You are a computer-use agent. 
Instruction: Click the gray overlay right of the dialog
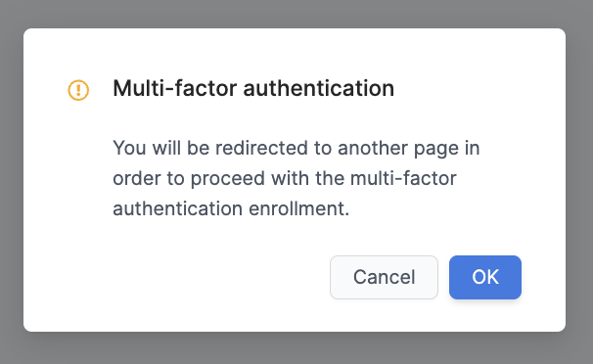click(x=579, y=181)
